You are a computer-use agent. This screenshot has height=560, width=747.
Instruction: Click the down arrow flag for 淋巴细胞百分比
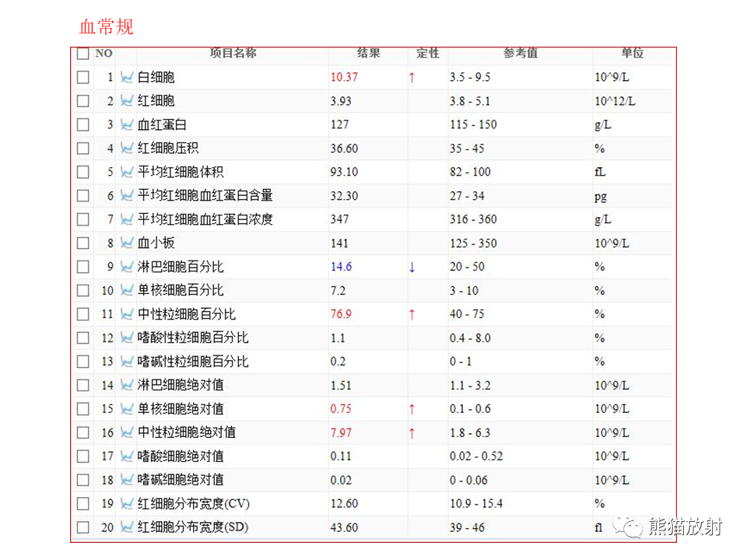(x=412, y=267)
